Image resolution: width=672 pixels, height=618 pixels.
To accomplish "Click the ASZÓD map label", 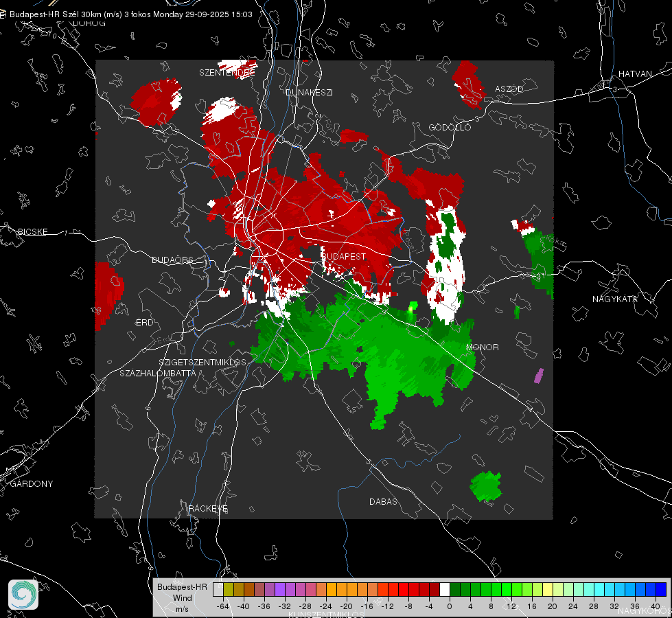I will (x=509, y=89).
